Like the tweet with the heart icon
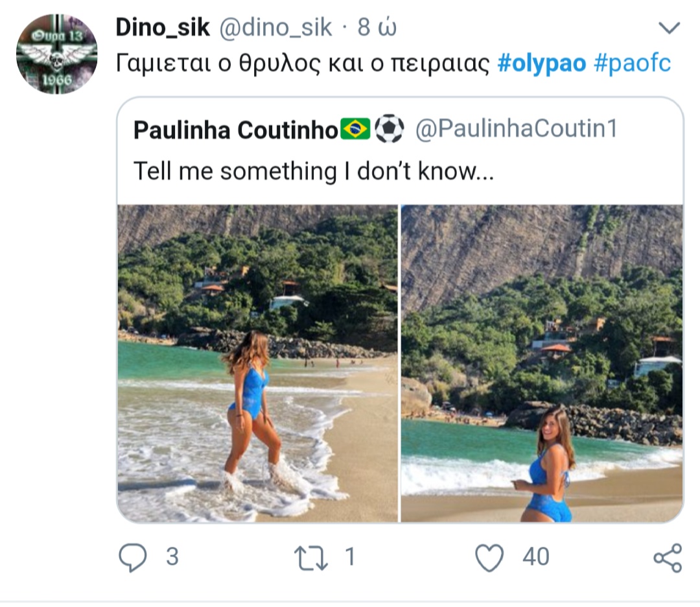This screenshot has height=607, width=700. tap(489, 558)
